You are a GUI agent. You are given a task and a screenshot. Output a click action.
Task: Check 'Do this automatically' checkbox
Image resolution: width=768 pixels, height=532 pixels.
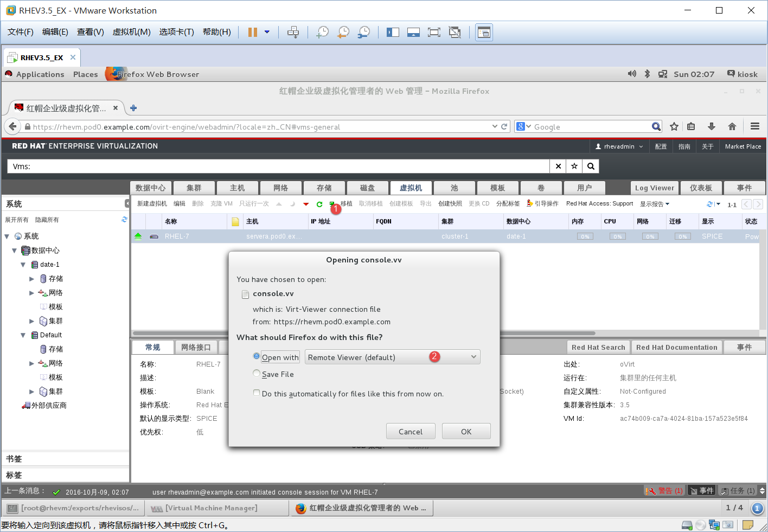(257, 393)
